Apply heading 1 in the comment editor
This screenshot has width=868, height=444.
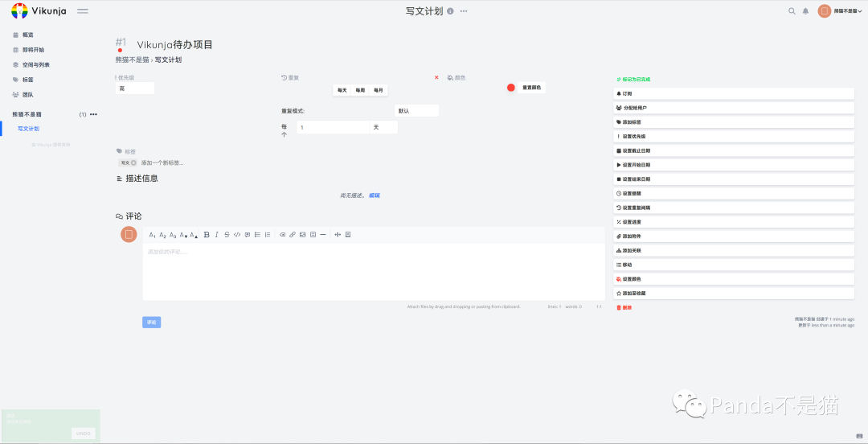[152, 235]
